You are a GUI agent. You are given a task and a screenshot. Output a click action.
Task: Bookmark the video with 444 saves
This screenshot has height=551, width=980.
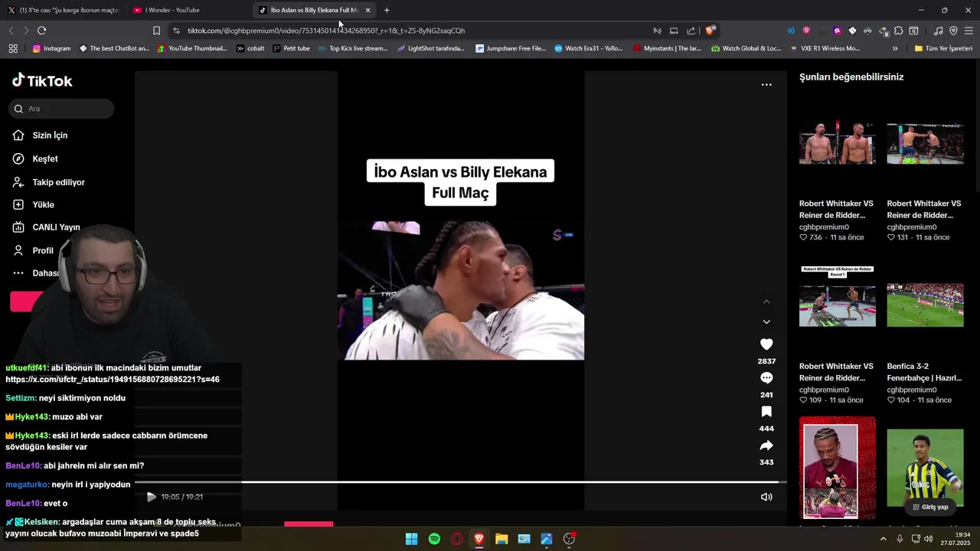[x=766, y=412]
